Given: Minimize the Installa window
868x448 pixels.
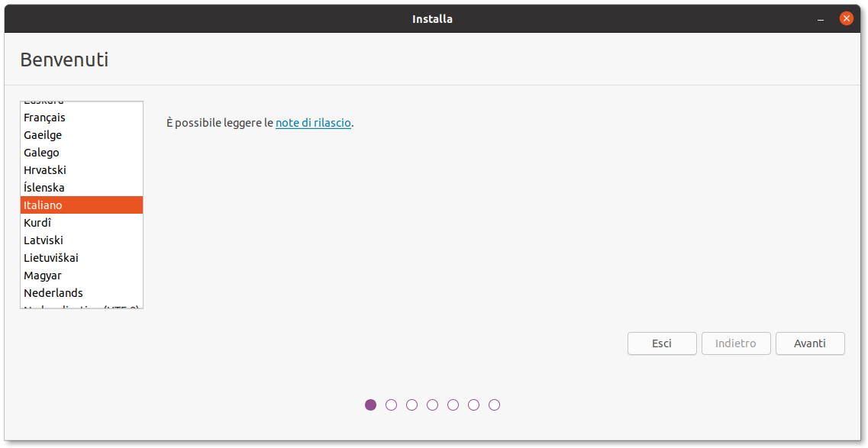Looking at the screenshot, I should point(821,19).
